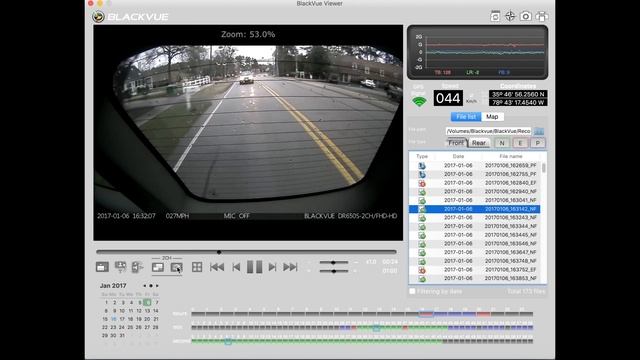640x360 pixels.
Task: Click the print icon in top toolbar
Action: pyautogui.click(x=542, y=16)
